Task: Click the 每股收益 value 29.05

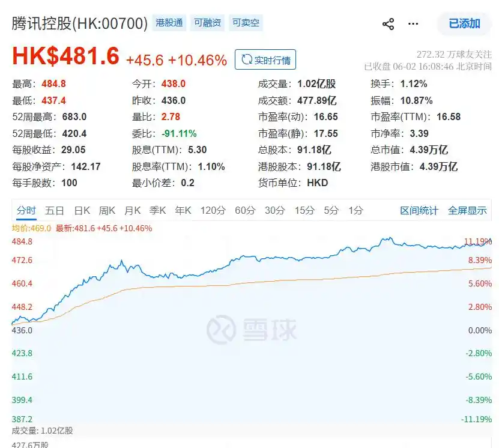Action: tap(73, 150)
